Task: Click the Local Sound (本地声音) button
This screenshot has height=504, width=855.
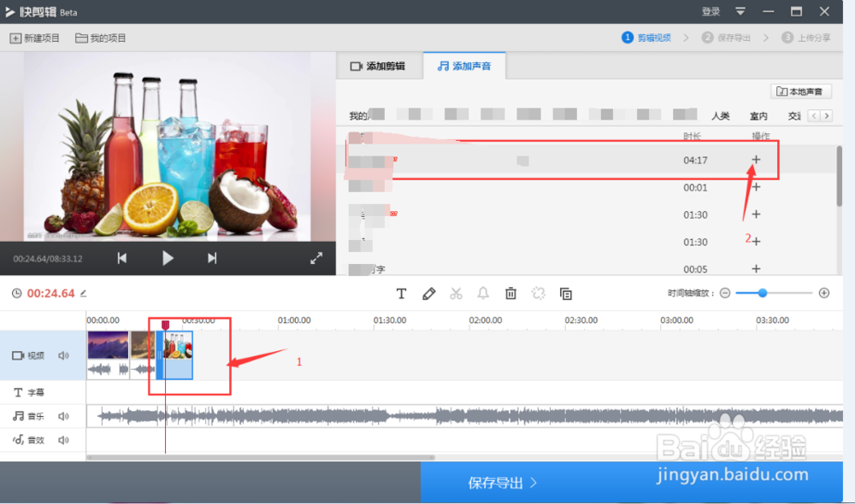Action: click(x=800, y=91)
